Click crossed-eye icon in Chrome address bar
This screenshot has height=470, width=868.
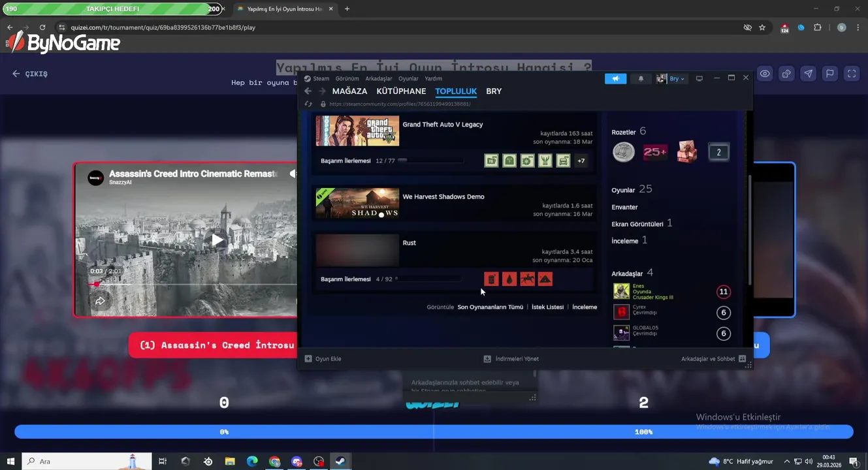[x=747, y=27]
